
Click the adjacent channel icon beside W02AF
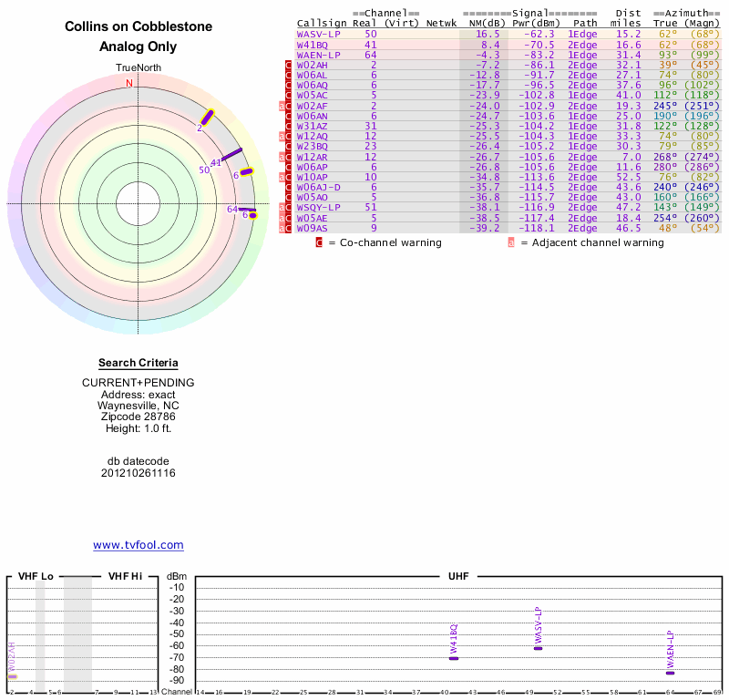(x=282, y=106)
